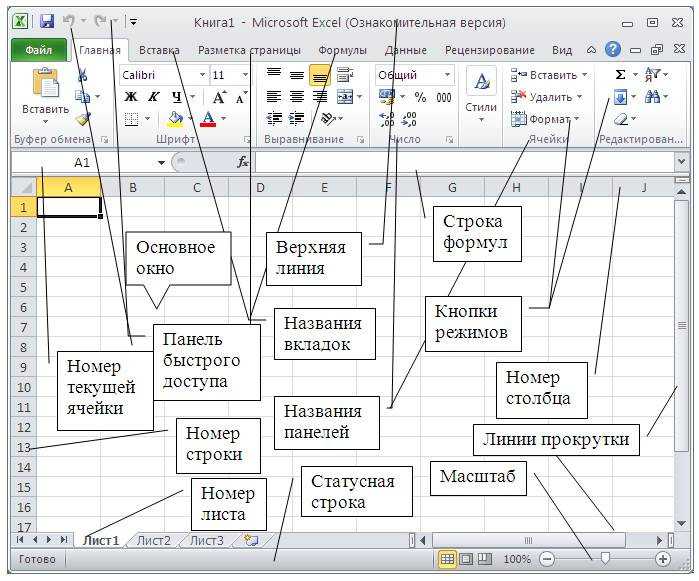Click the Merge and Center icon

[x=345, y=96]
